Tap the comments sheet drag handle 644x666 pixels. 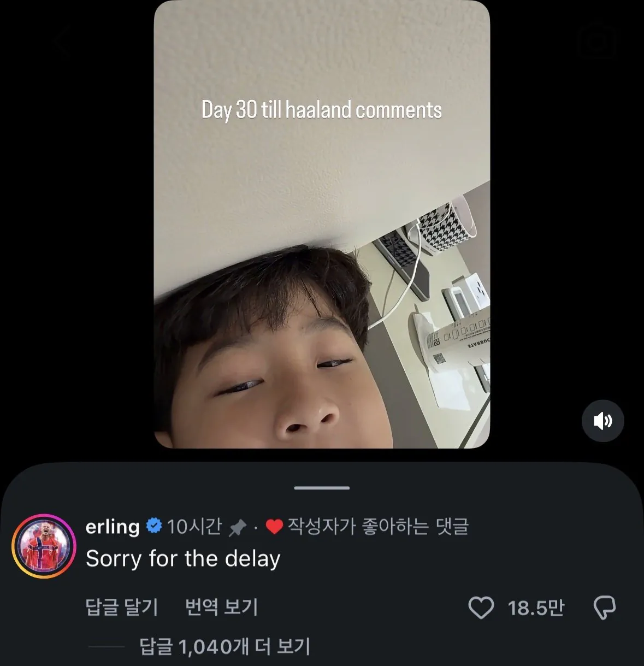coord(322,487)
